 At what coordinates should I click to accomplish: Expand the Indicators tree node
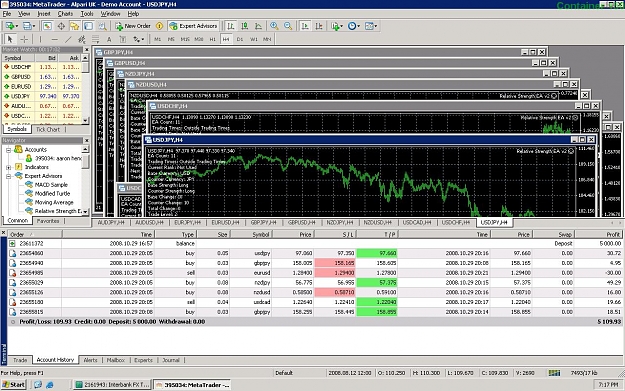click(8, 167)
